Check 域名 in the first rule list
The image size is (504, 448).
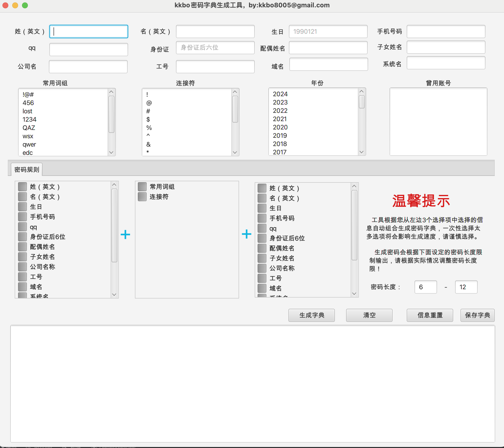pos(22,287)
